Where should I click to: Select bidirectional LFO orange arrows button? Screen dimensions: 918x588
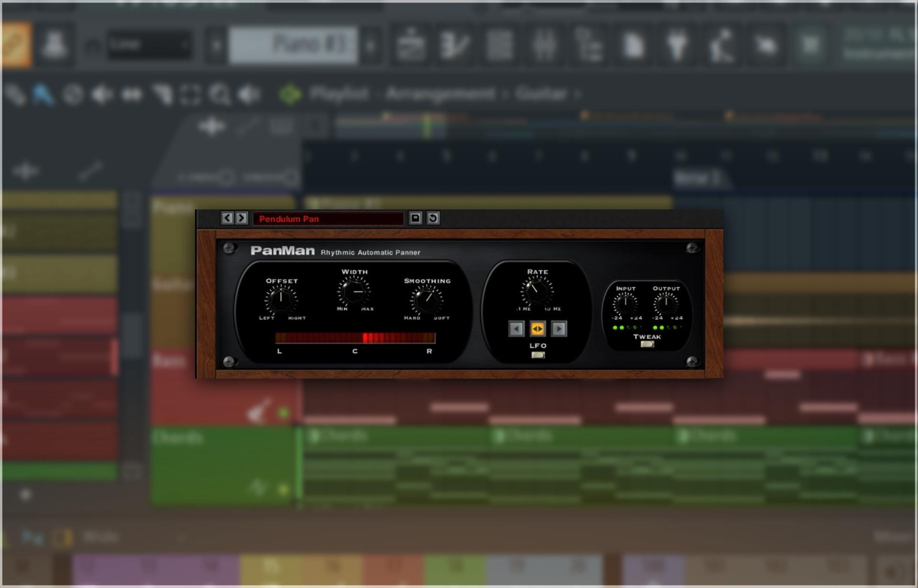(537, 329)
